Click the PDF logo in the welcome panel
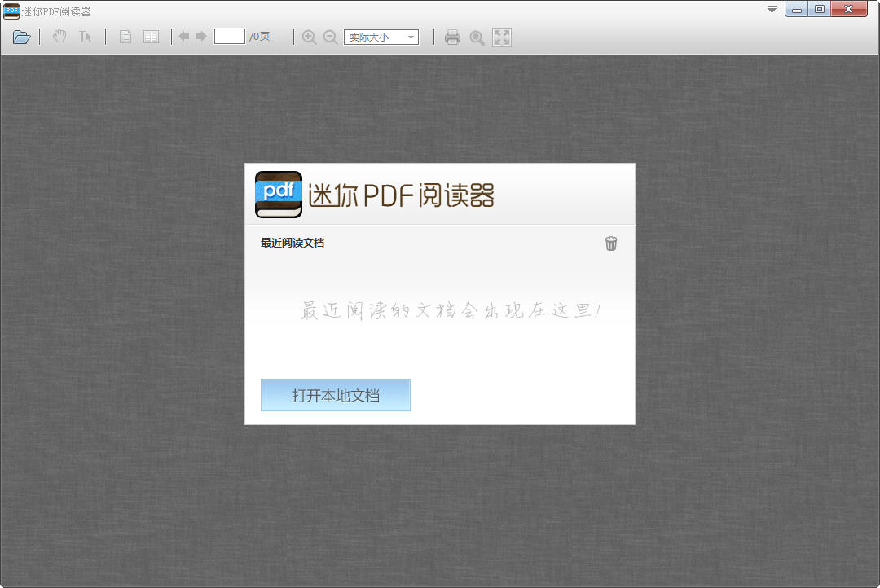Image resolution: width=880 pixels, height=588 pixels. 279,194
